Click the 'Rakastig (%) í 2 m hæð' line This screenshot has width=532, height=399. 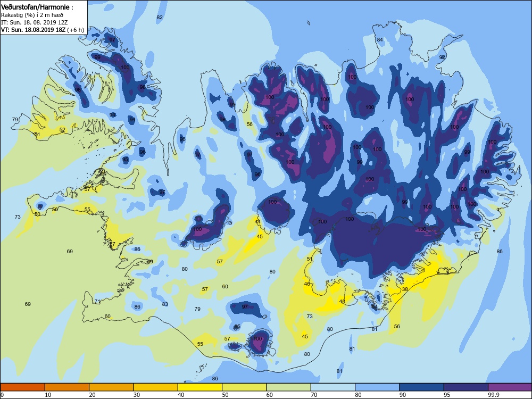pos(32,15)
